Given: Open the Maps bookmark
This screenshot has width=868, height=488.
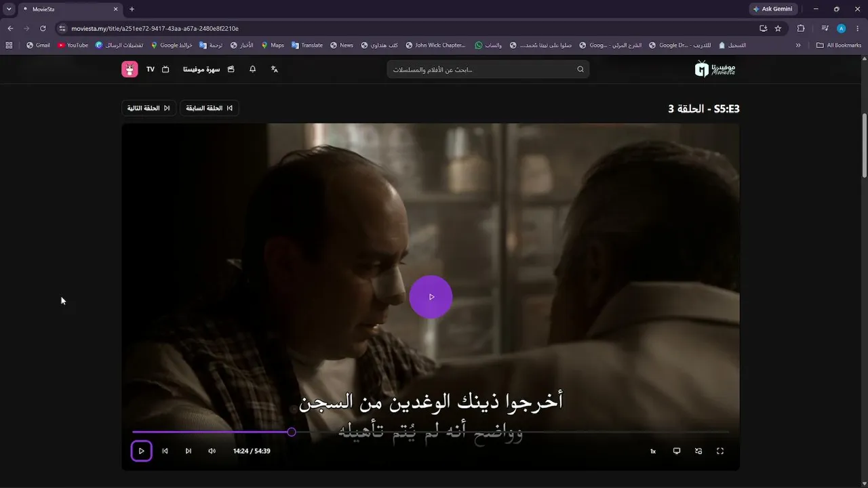Looking at the screenshot, I should click(273, 45).
